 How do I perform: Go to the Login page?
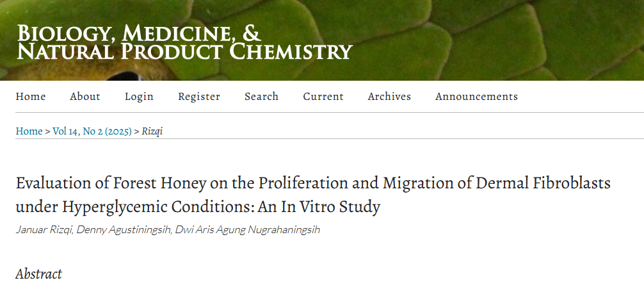point(139,97)
